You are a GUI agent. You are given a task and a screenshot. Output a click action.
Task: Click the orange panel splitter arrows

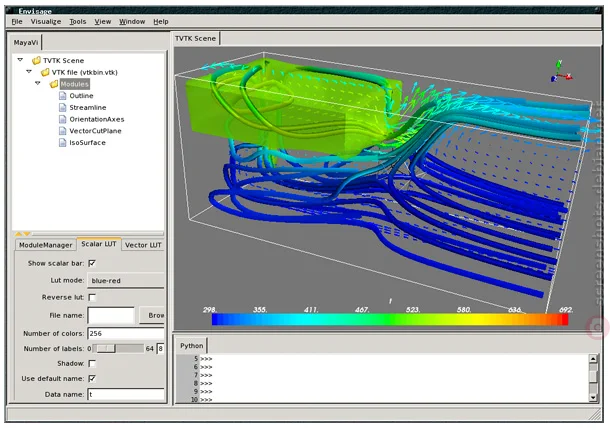[x=23, y=234]
